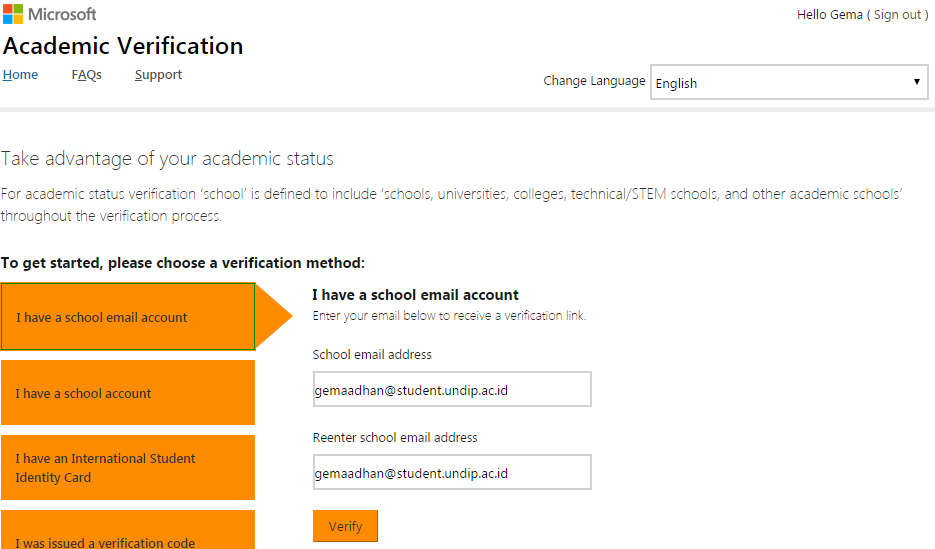The image size is (935, 549).
Task: Go to the Home link
Action: click(20, 75)
